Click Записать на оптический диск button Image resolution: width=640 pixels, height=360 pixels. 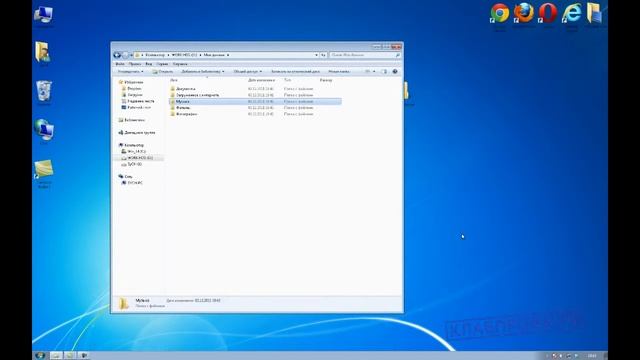tap(295, 71)
